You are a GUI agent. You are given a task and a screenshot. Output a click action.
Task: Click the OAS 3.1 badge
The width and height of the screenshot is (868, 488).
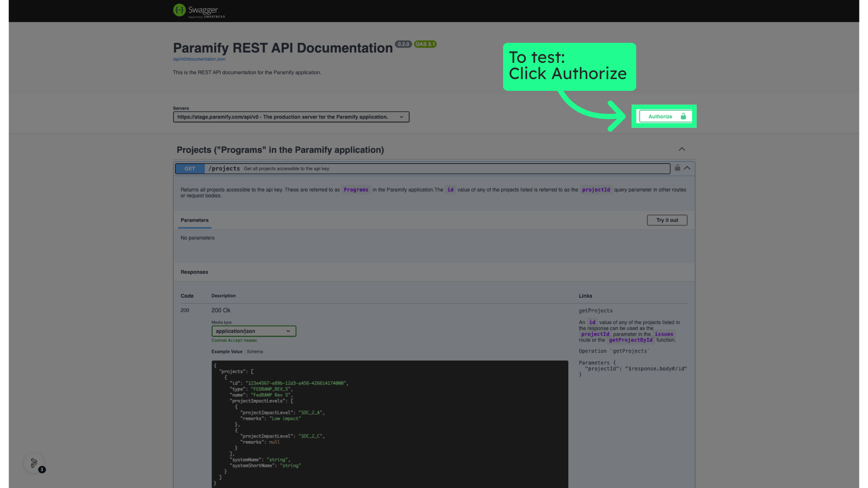click(x=425, y=44)
